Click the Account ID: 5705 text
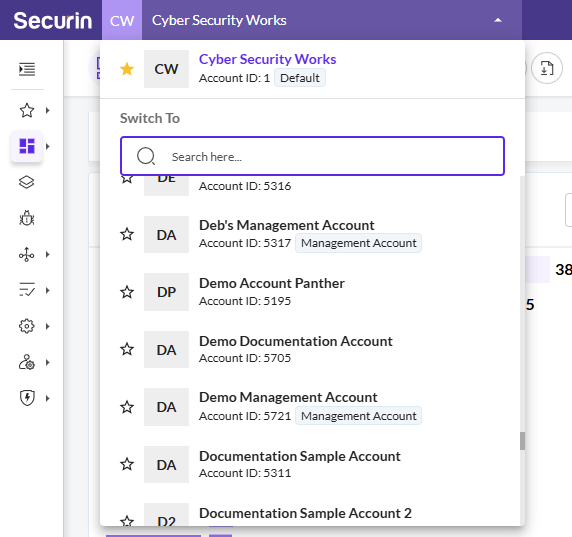This screenshot has height=537, width=572. (x=245, y=358)
